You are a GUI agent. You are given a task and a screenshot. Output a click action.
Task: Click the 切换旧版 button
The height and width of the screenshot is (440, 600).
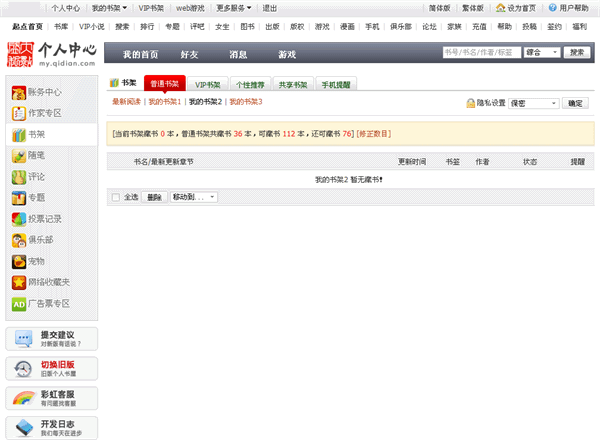(x=54, y=367)
